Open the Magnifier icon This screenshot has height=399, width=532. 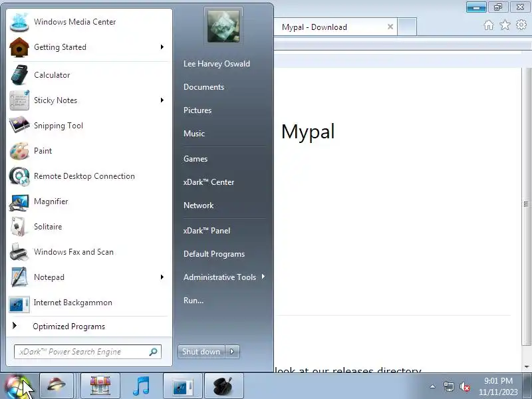(x=19, y=201)
